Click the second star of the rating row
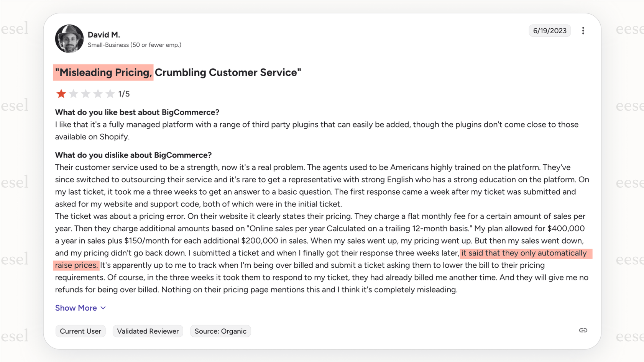The image size is (644, 362). point(73,93)
